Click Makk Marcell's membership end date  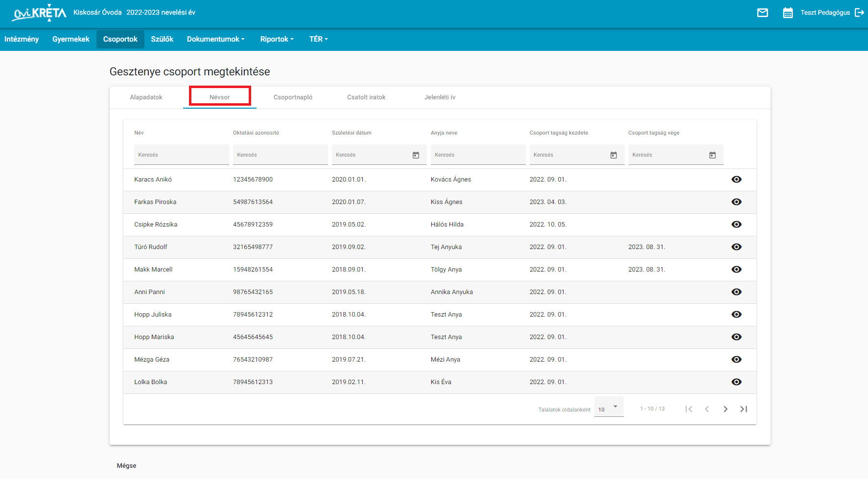coord(647,270)
